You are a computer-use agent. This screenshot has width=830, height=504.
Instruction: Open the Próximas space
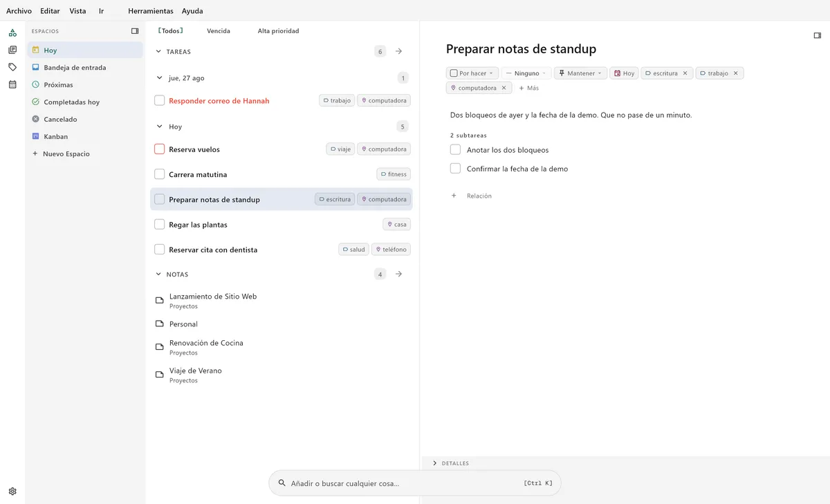point(85,85)
